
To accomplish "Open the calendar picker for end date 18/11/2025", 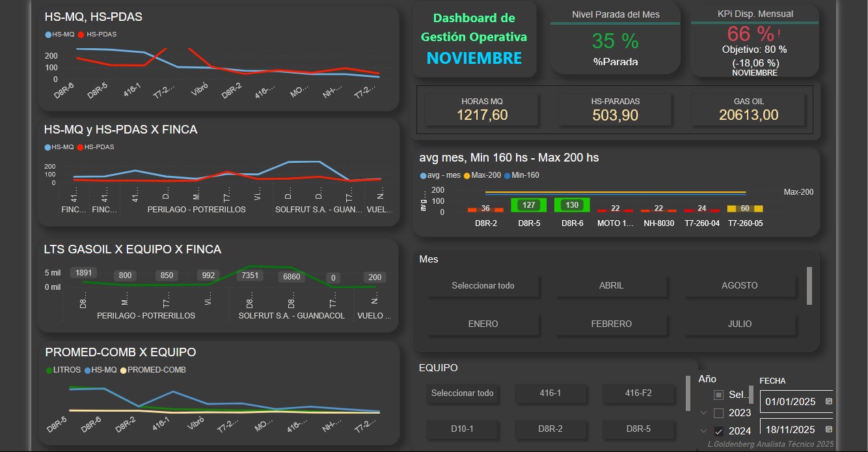I will [828, 430].
